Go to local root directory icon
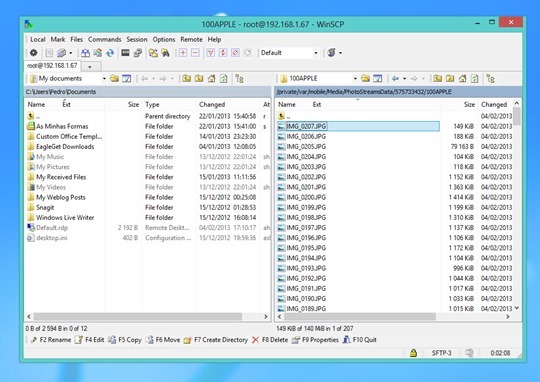This screenshot has width=540, height=382. tap(199, 79)
